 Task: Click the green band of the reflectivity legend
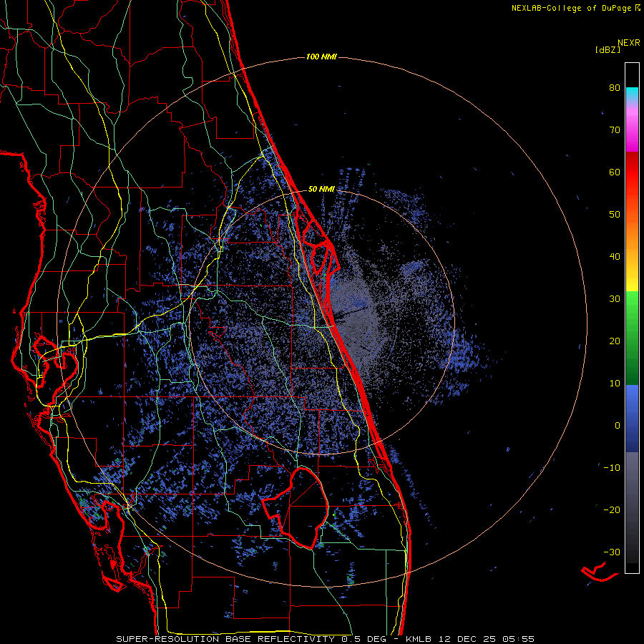[632, 338]
